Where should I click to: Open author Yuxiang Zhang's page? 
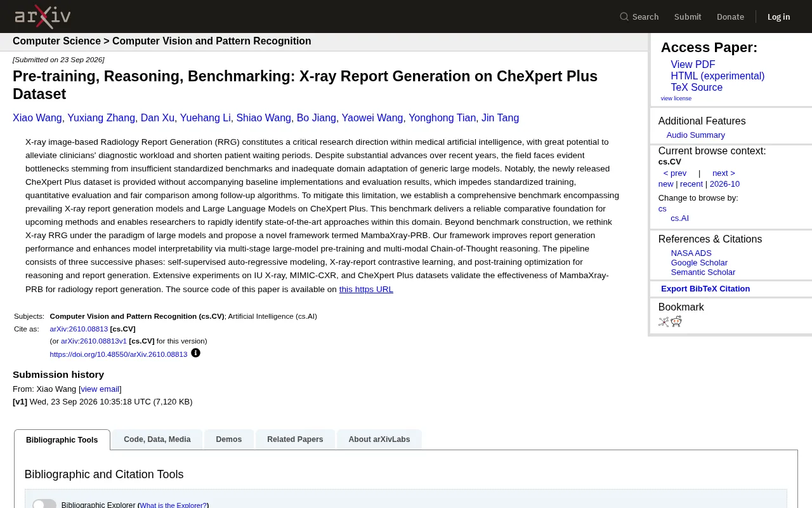click(x=101, y=118)
